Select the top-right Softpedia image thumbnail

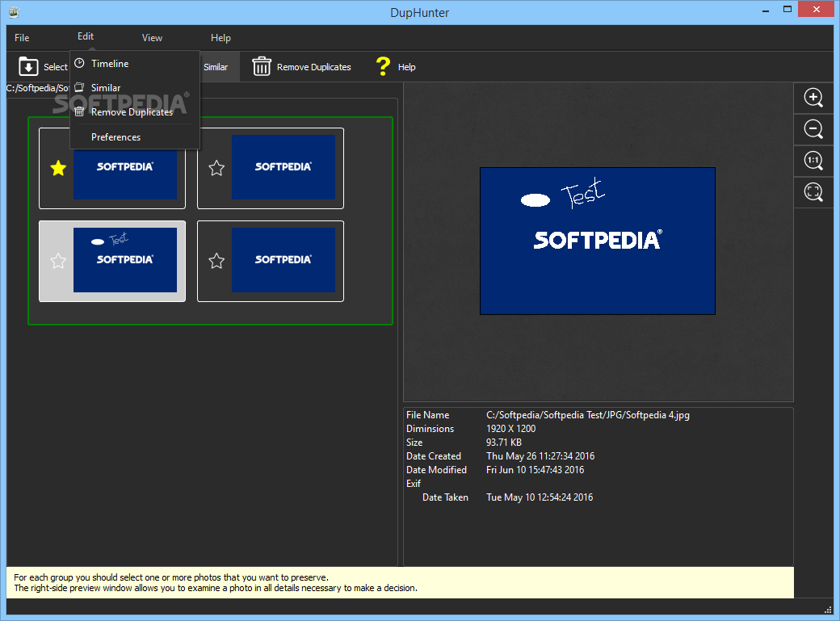point(283,167)
